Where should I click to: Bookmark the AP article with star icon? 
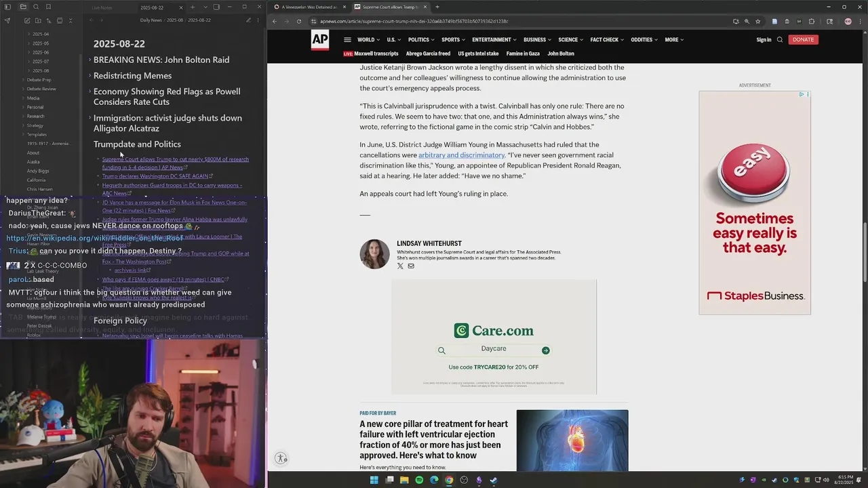pyautogui.click(x=758, y=21)
